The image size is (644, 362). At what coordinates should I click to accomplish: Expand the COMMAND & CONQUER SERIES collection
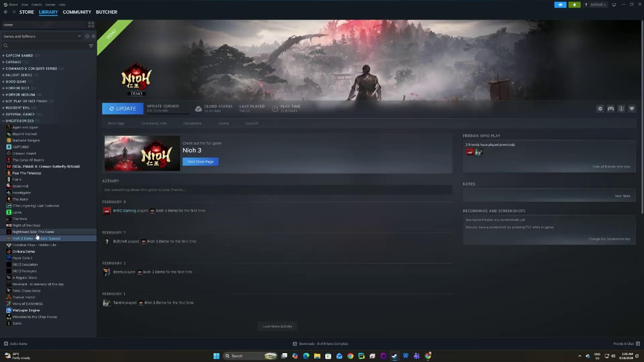pos(4,68)
